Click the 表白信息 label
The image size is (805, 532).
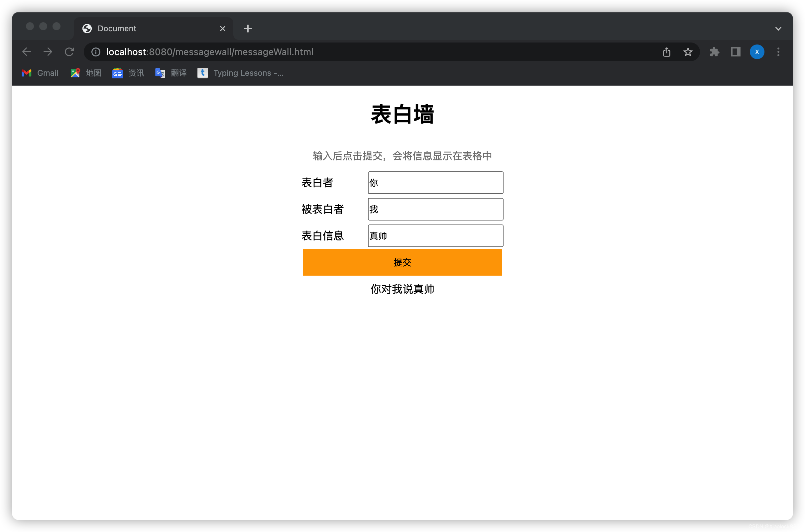click(323, 236)
